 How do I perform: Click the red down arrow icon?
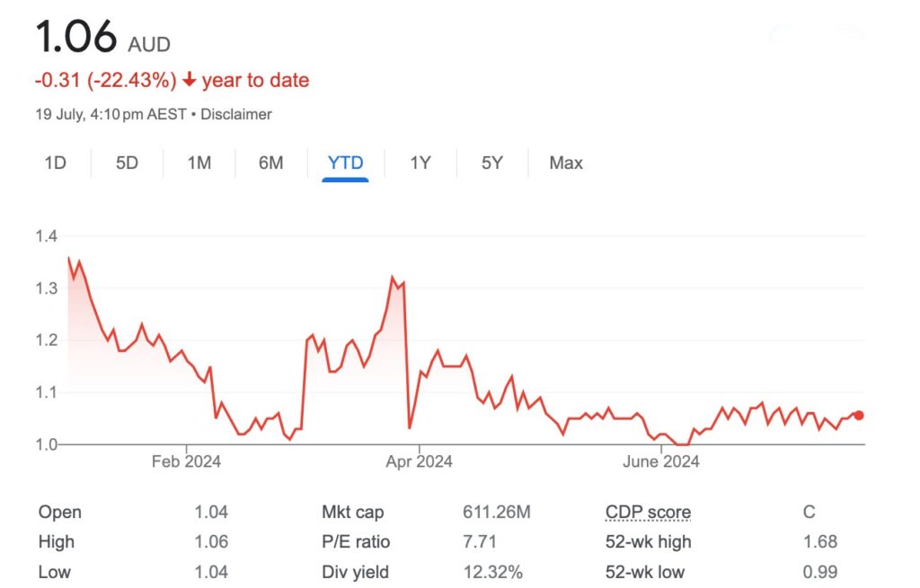189,80
